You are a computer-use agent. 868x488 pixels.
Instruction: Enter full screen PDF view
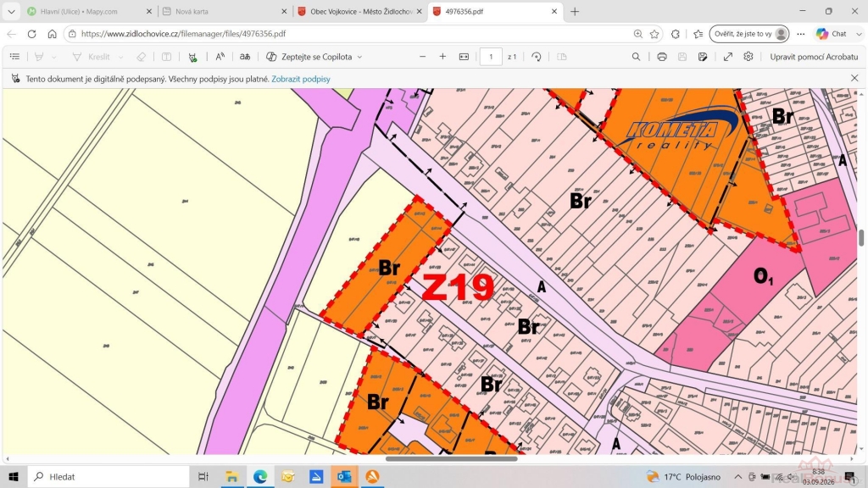728,57
